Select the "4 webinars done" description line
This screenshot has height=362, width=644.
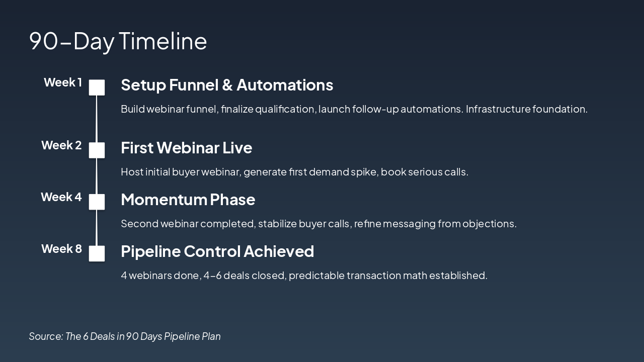(x=304, y=276)
